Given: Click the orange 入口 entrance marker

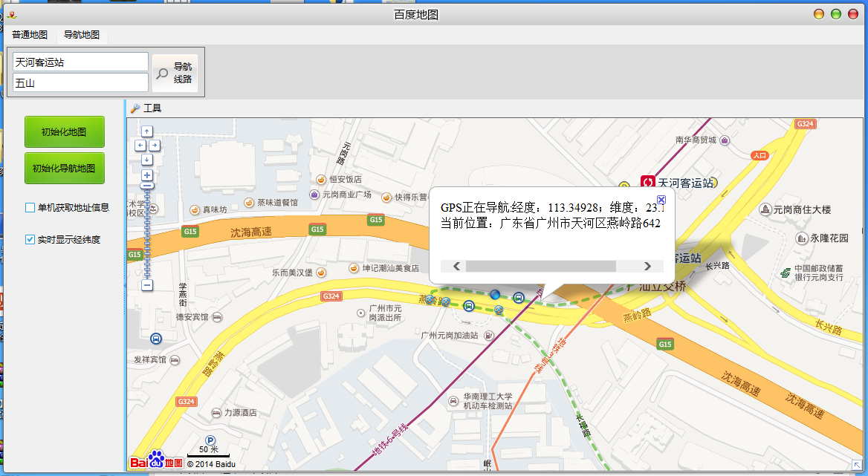Looking at the screenshot, I should [x=759, y=155].
